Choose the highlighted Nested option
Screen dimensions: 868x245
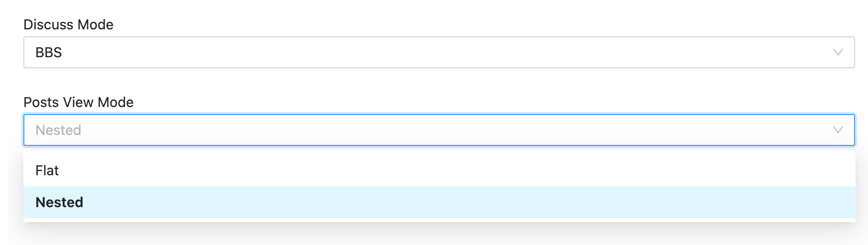coord(59,203)
